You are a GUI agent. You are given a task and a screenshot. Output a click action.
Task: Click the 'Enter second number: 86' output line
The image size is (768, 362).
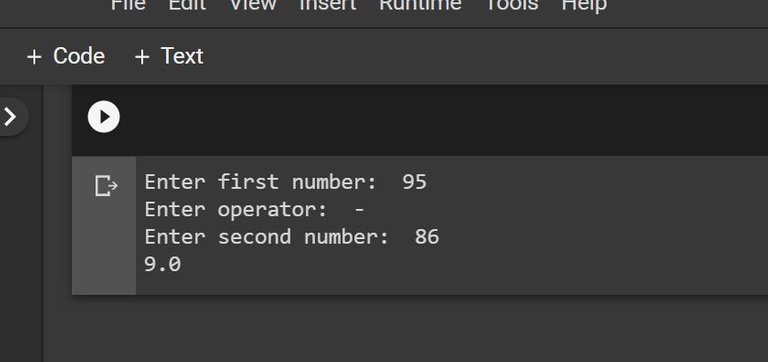click(292, 237)
